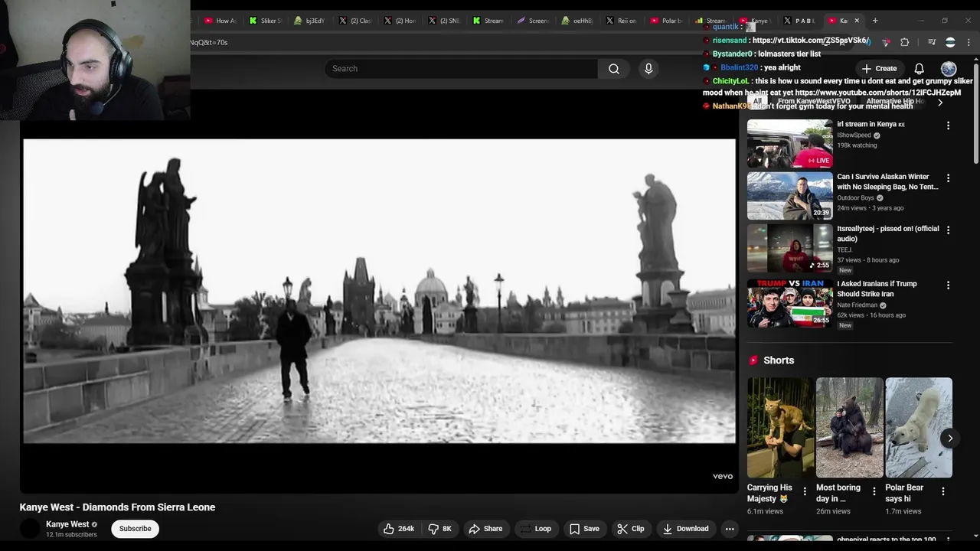
Task: Open 'I Asked Iranians if Trump' title
Action: tap(877, 289)
